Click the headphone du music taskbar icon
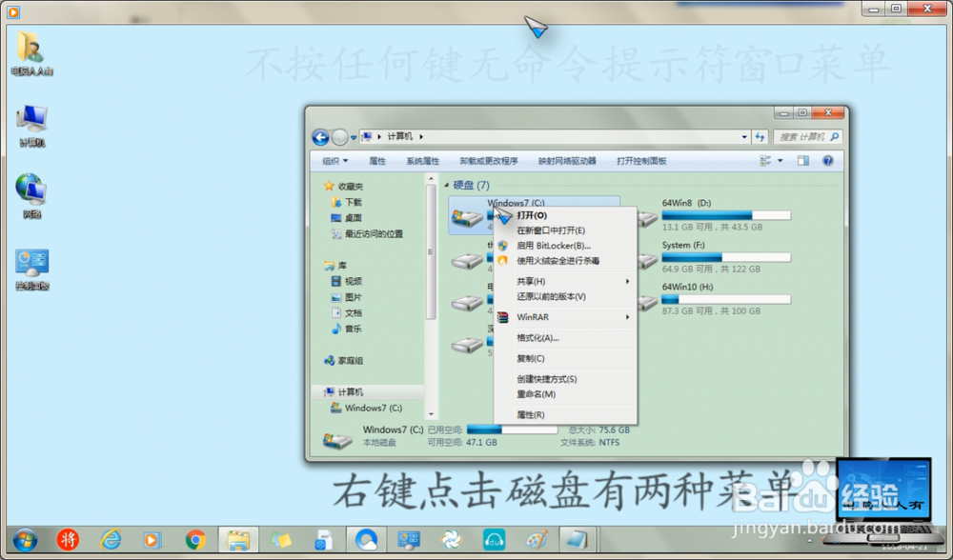This screenshot has height=560, width=953. coord(494,539)
